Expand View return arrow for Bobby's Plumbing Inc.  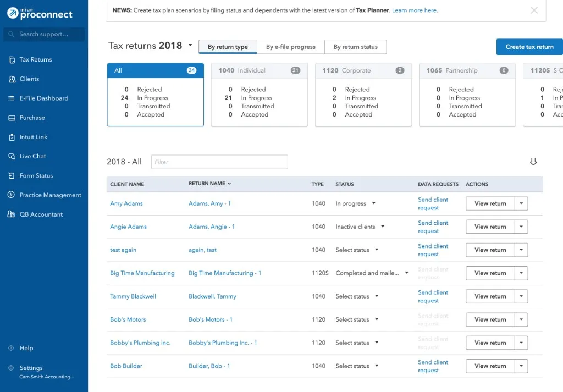(x=521, y=343)
